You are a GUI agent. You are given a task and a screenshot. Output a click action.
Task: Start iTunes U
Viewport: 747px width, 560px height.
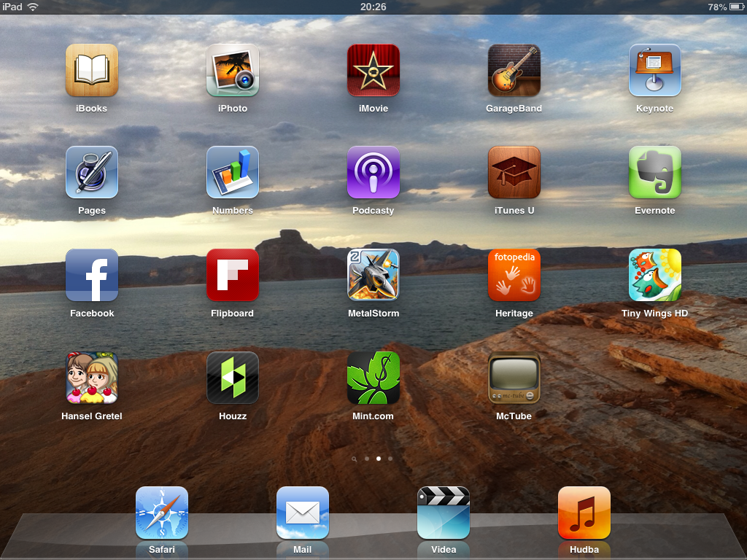pos(514,173)
